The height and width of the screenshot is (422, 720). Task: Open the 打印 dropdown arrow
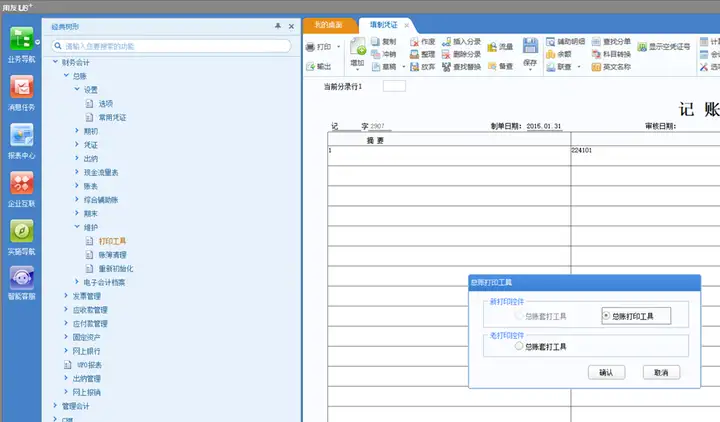339,47
